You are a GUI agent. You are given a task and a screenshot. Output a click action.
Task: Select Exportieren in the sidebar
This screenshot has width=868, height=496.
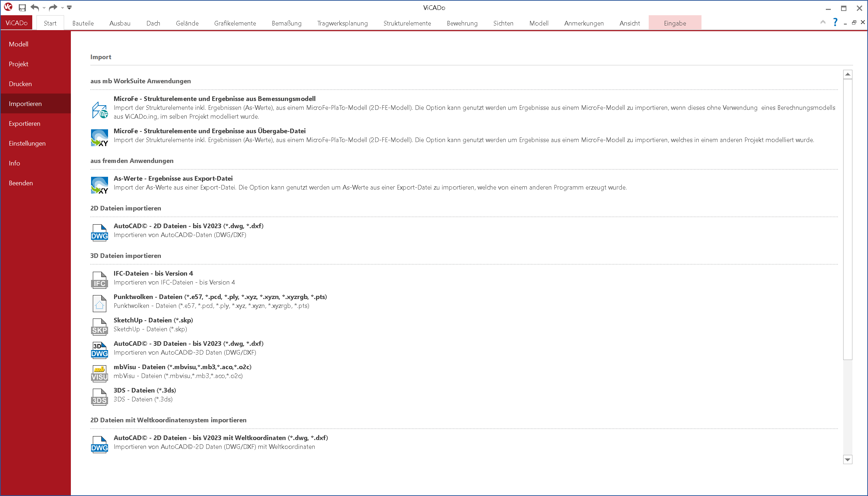tap(35, 124)
